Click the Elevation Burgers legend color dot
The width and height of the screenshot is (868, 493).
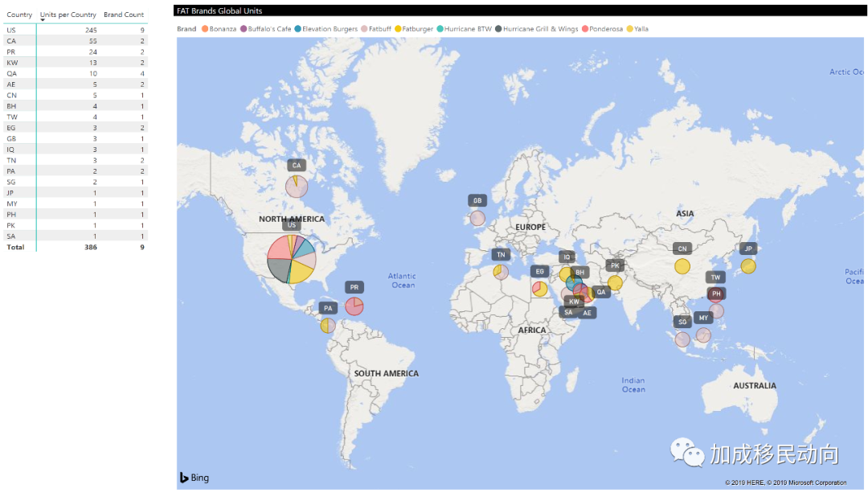[298, 29]
